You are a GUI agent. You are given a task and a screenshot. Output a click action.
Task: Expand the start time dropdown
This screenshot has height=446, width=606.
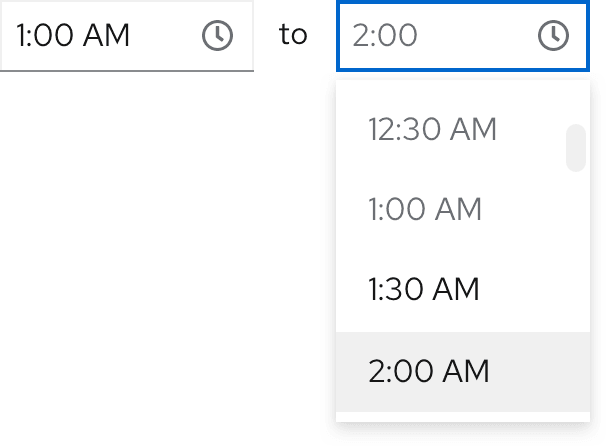217,36
